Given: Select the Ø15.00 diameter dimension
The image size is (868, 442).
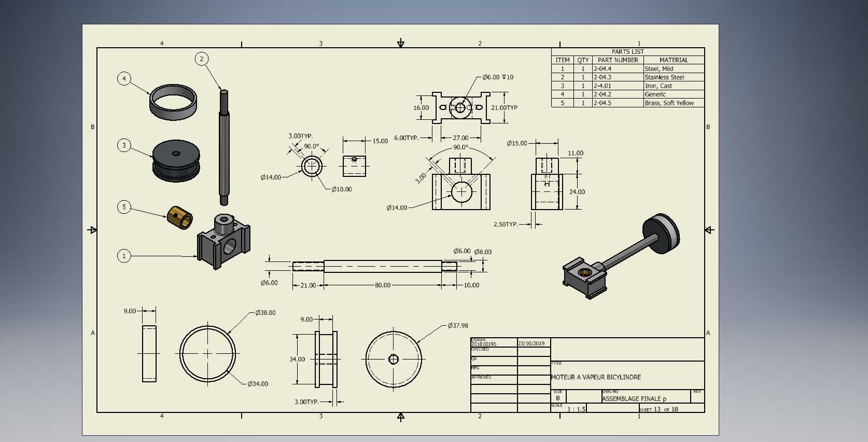Looking at the screenshot, I should pos(517,143).
